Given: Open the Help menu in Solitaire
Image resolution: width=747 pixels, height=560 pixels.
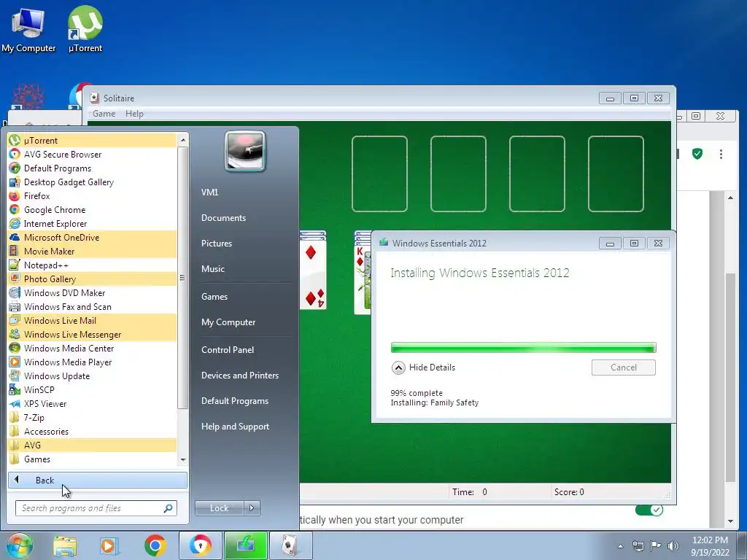Looking at the screenshot, I should [x=134, y=114].
